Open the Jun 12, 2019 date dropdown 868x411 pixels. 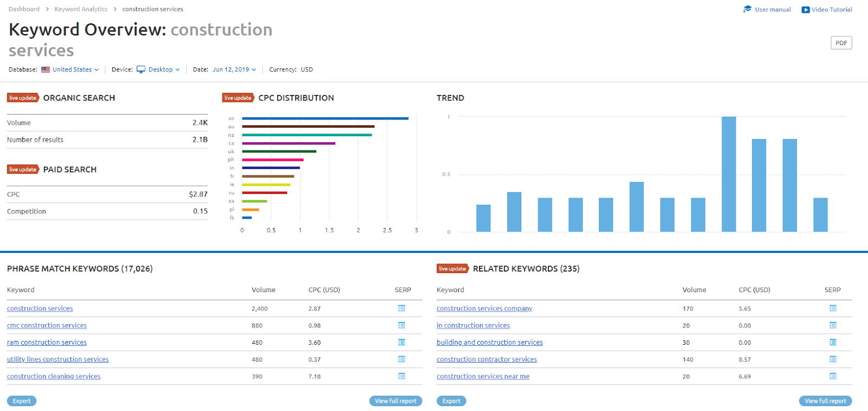point(234,69)
